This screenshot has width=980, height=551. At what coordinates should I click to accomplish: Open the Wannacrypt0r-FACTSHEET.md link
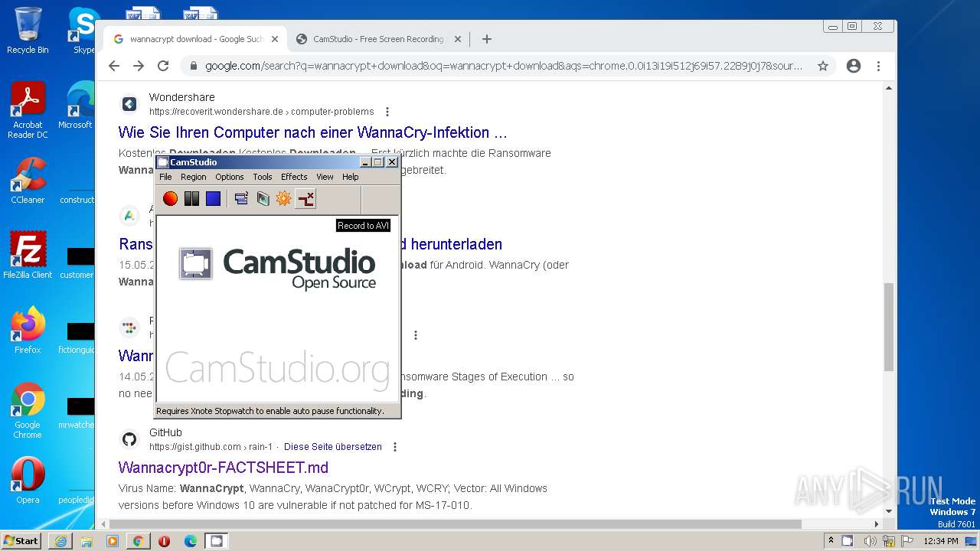point(224,468)
